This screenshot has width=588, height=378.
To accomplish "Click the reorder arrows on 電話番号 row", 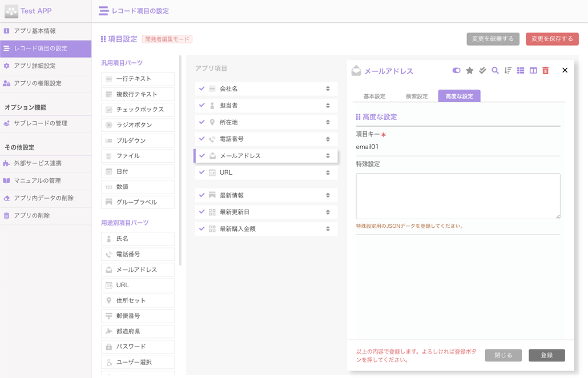I will pyautogui.click(x=328, y=139).
